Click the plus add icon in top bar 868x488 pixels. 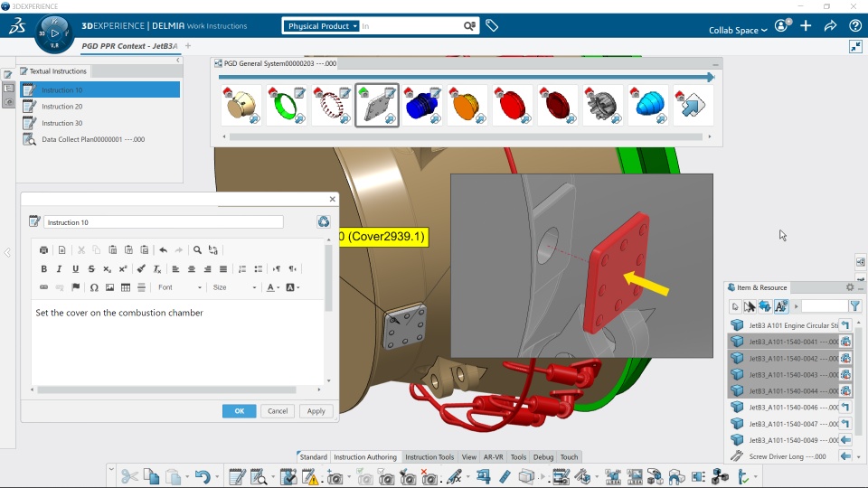[x=806, y=25]
